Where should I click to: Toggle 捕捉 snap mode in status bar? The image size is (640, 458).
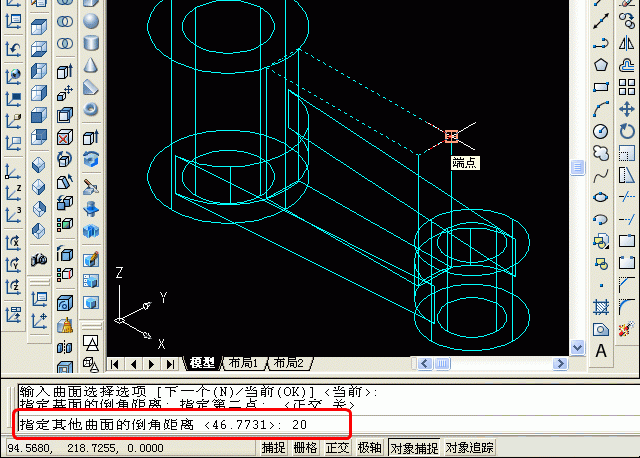(273, 448)
